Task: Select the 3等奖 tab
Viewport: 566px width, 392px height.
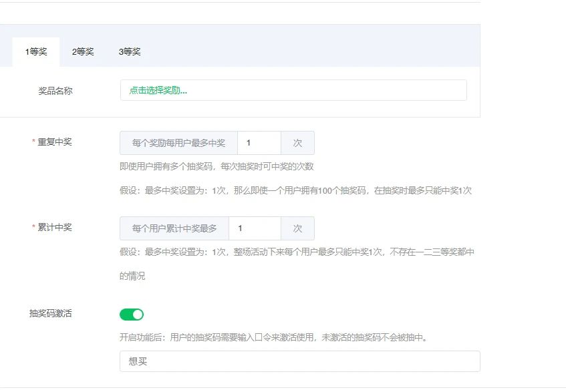Action: pos(130,52)
